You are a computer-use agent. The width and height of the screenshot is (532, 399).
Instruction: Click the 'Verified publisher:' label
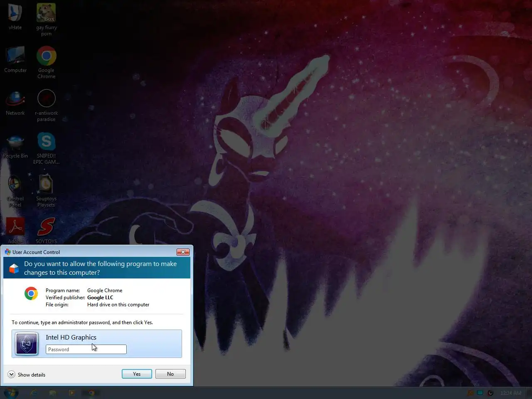coord(65,298)
